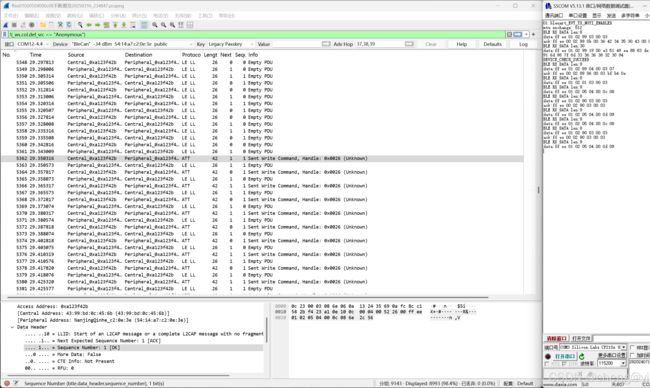Open SSCOM more serial port settings
650x388 pixels.
611,355
